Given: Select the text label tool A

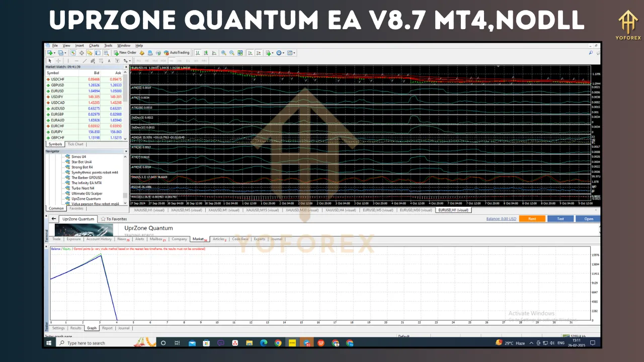Looking at the screenshot, I should (x=109, y=61).
